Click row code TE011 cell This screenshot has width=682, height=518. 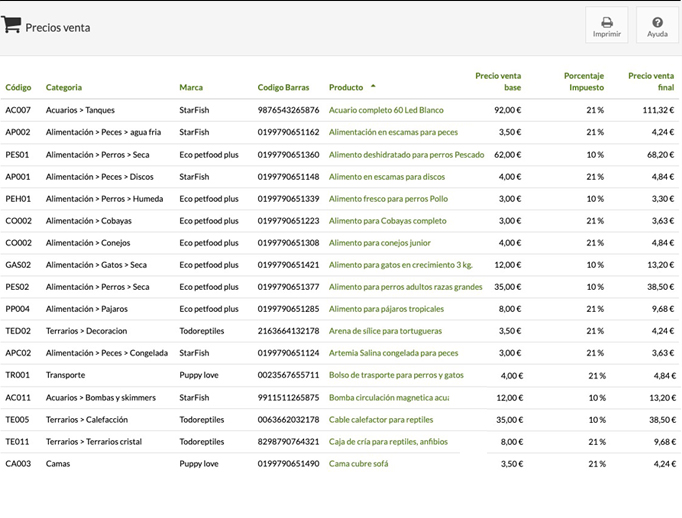tap(18, 442)
